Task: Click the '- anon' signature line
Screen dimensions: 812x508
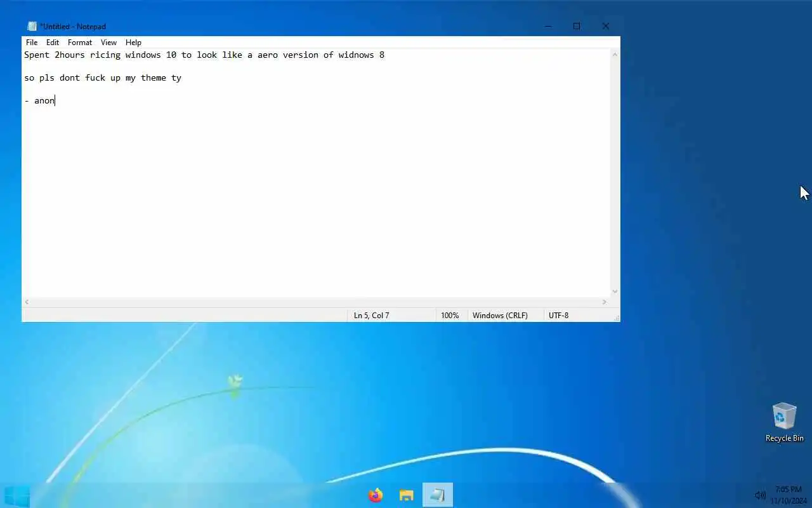Action: [x=39, y=100]
